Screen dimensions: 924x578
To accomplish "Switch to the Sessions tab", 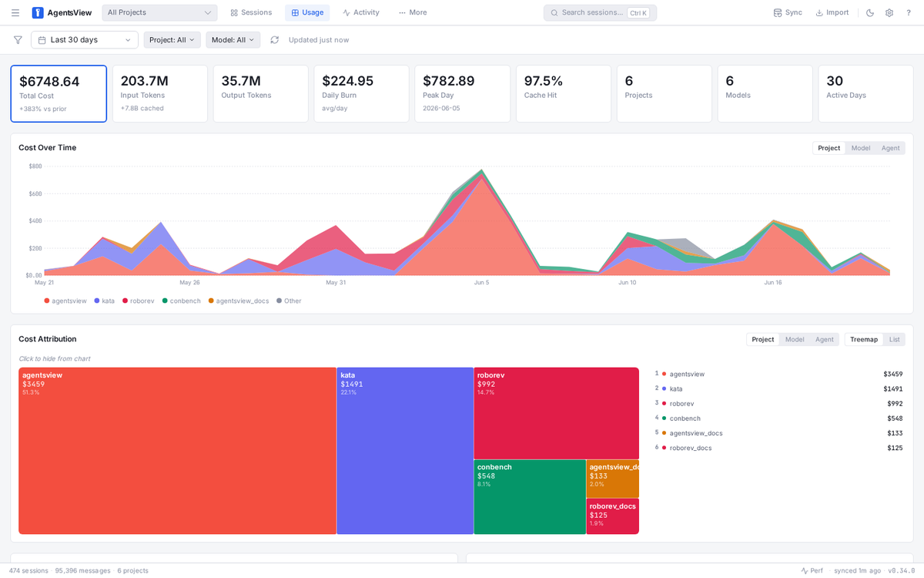I will (251, 12).
